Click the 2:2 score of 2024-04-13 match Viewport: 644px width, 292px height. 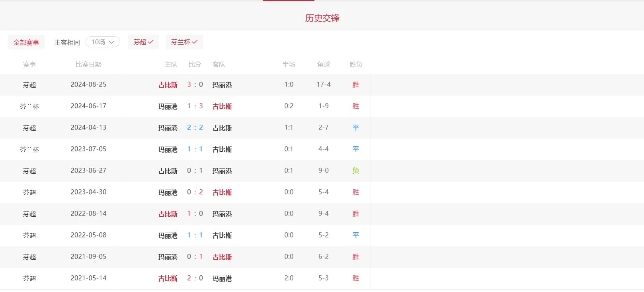pos(195,127)
